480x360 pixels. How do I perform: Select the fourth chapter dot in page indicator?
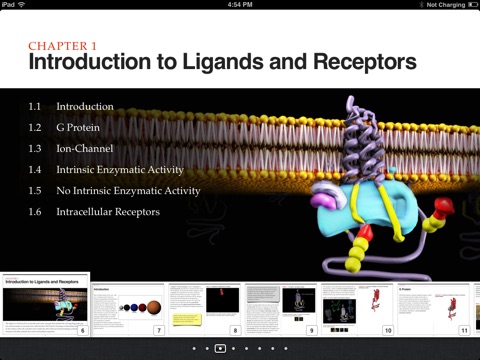coord(233,349)
